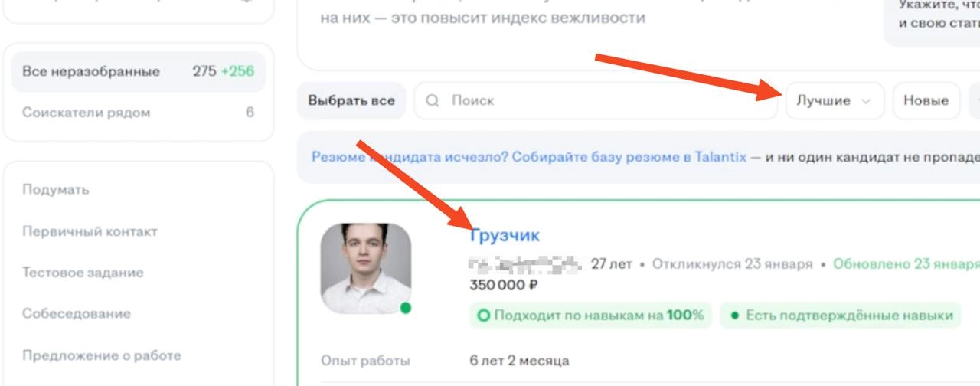Click the search magnifier icon
Screen dimensions: 980x386
pyautogui.click(x=433, y=100)
